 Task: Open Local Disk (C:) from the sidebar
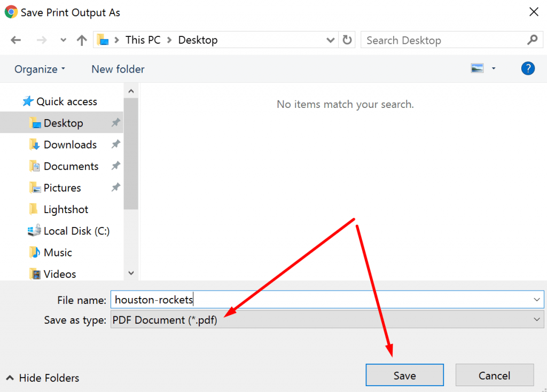[x=70, y=231]
